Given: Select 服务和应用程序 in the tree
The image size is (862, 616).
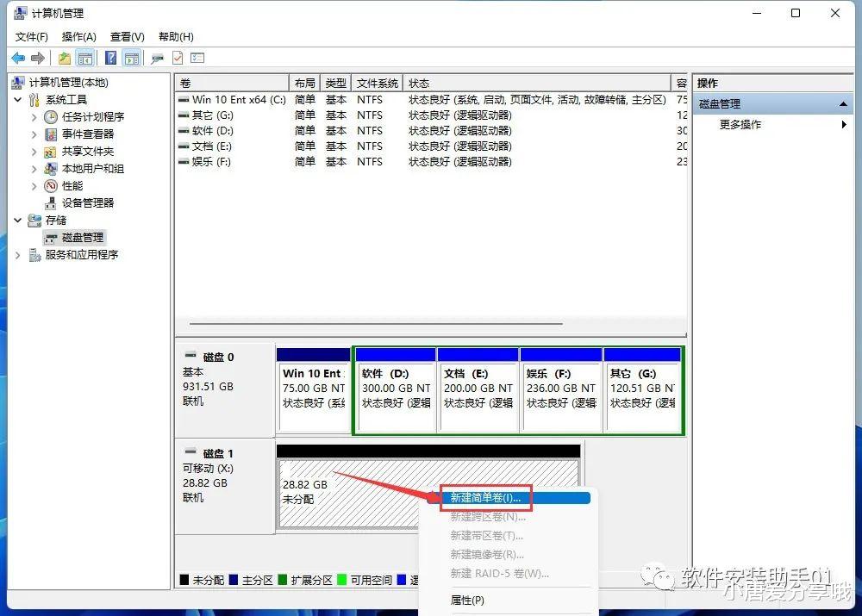Looking at the screenshot, I should point(82,255).
